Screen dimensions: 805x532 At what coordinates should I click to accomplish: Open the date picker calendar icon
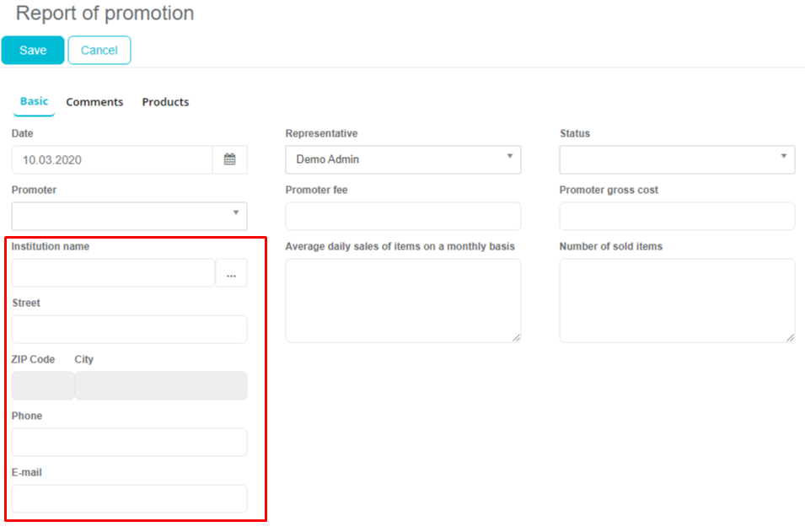pyautogui.click(x=229, y=159)
